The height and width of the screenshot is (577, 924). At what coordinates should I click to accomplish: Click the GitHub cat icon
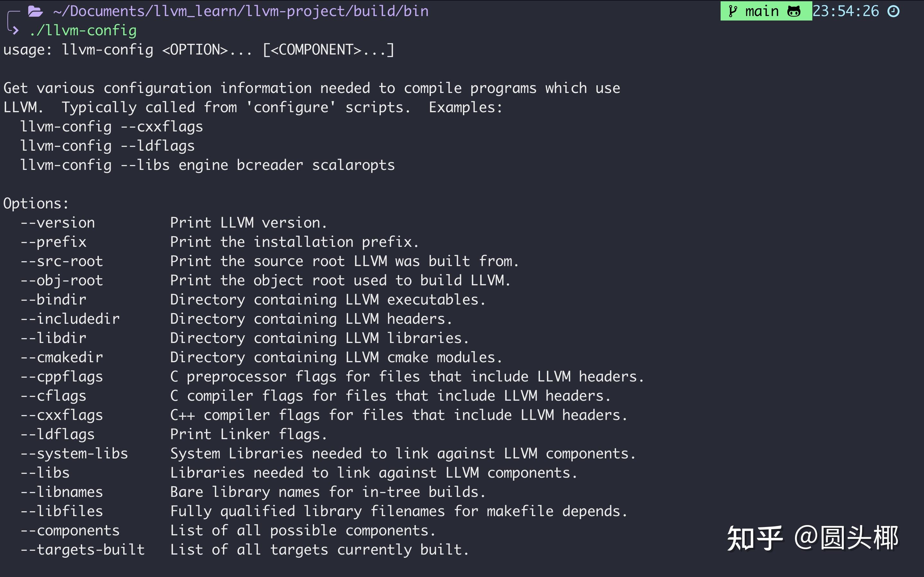coord(794,12)
